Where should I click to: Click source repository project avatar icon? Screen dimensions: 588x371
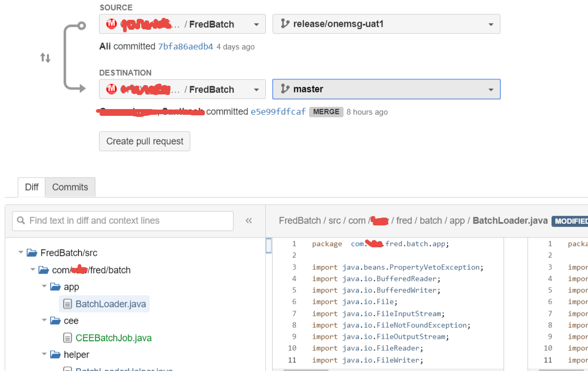(112, 23)
